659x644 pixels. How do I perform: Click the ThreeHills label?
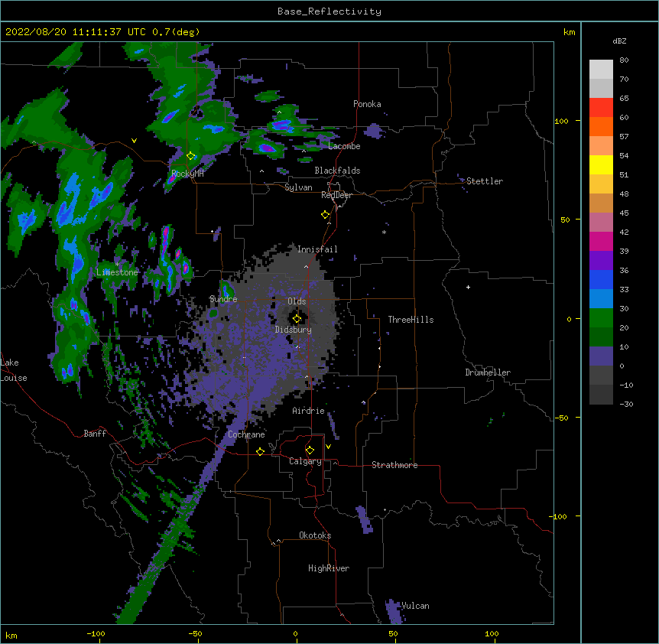point(411,320)
